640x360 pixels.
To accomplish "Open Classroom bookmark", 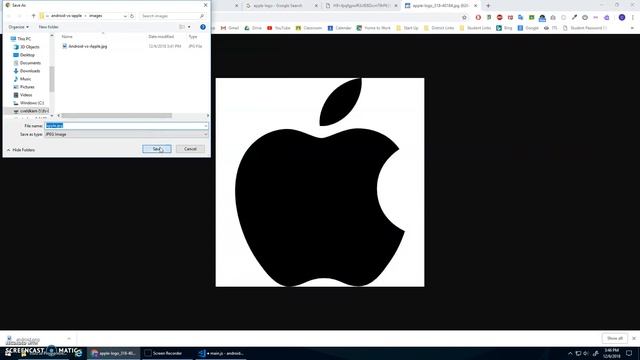I will 309,28.
